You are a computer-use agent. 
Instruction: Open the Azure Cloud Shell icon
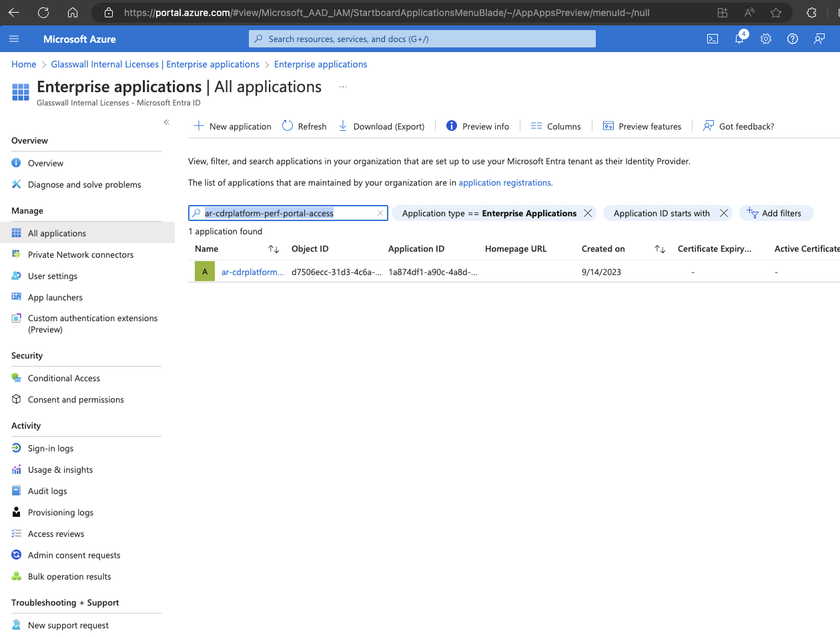[x=713, y=39]
